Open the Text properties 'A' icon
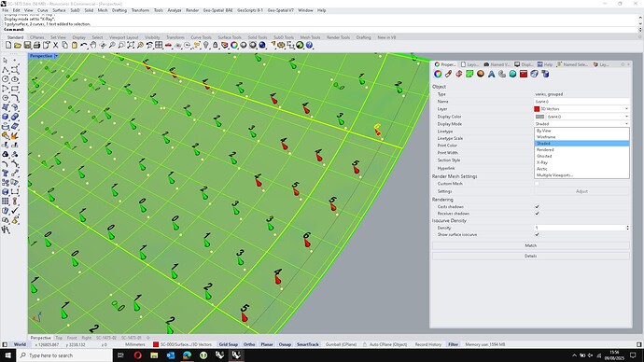644x362 pixels. [491, 74]
